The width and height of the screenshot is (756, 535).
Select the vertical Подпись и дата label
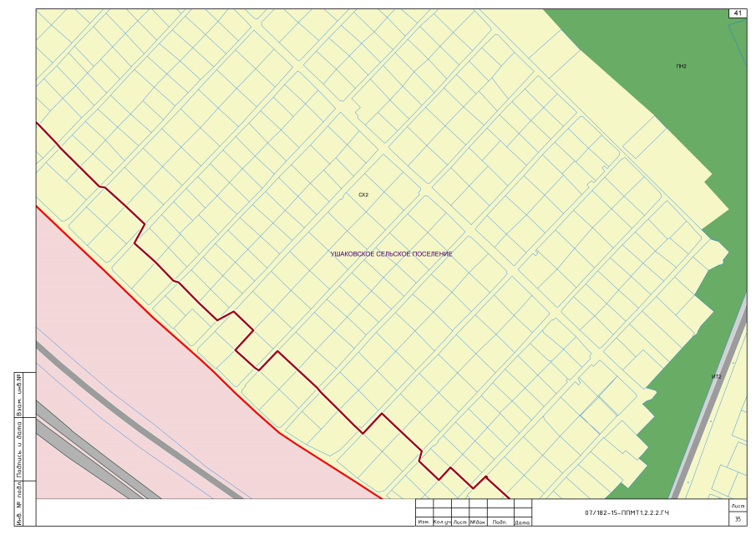[x=19, y=449]
